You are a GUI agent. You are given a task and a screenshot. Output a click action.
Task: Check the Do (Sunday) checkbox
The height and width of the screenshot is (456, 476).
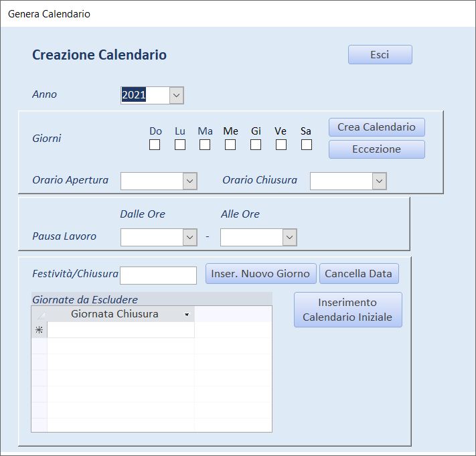(x=155, y=145)
